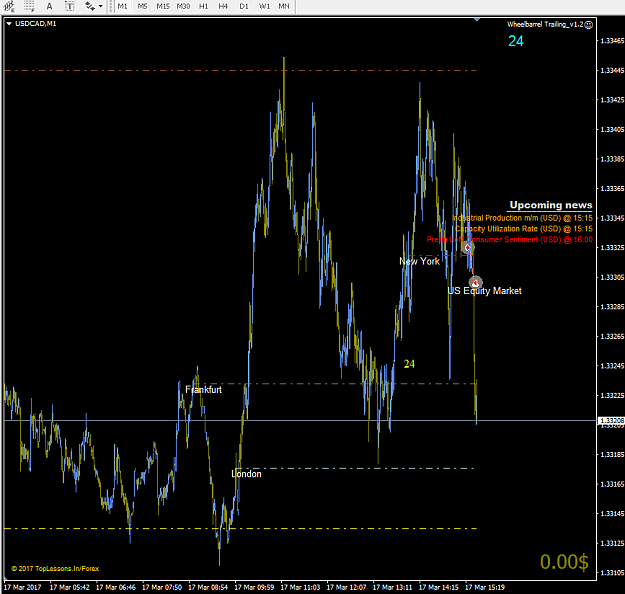Select the Equidistant Channel drawing tool
The width and height of the screenshot is (625, 594).
click(9, 6)
